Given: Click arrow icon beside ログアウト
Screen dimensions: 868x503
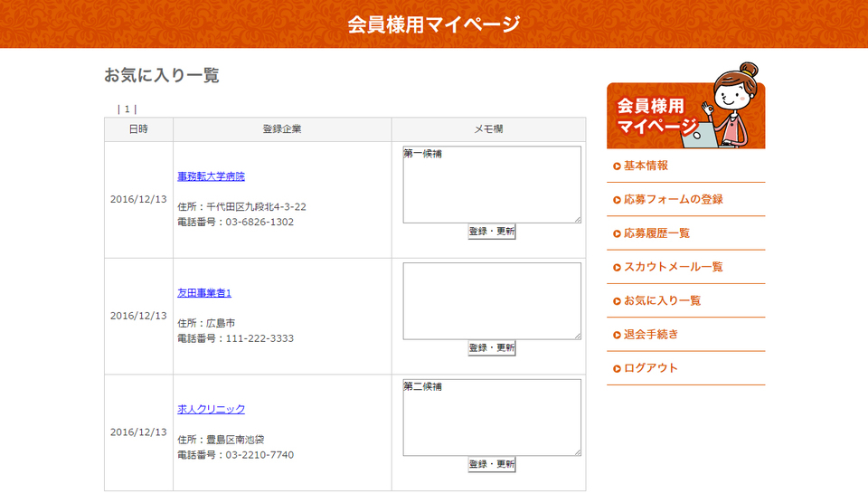Looking at the screenshot, I should tap(617, 369).
